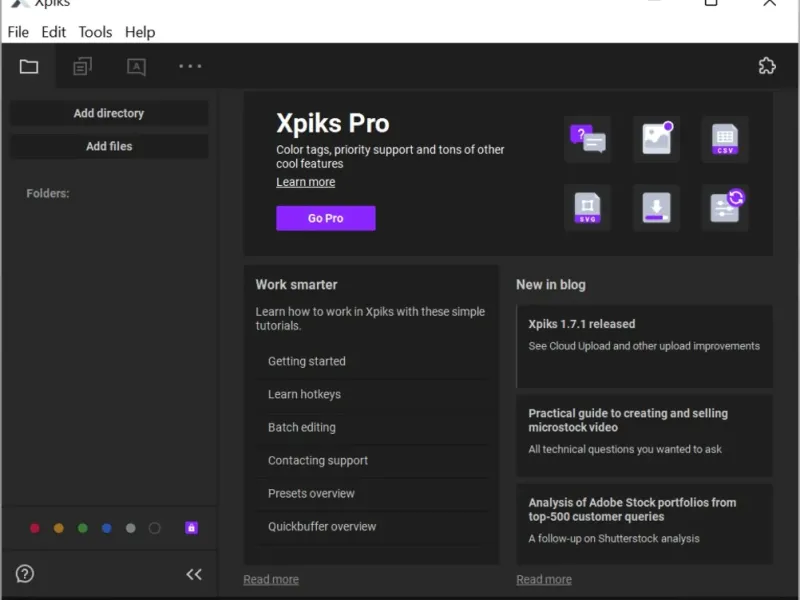
Task: Open the folders tab icon
Action: click(x=29, y=66)
